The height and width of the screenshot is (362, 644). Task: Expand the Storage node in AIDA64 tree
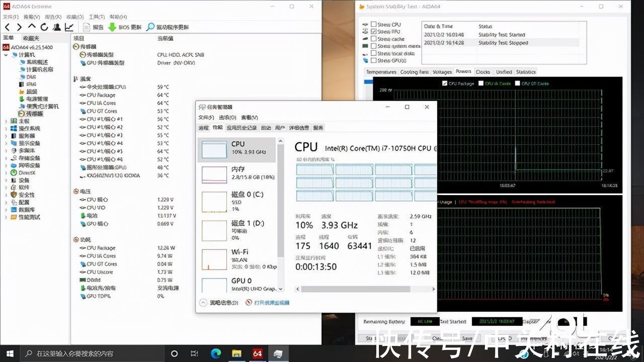pyautogui.click(x=6, y=158)
